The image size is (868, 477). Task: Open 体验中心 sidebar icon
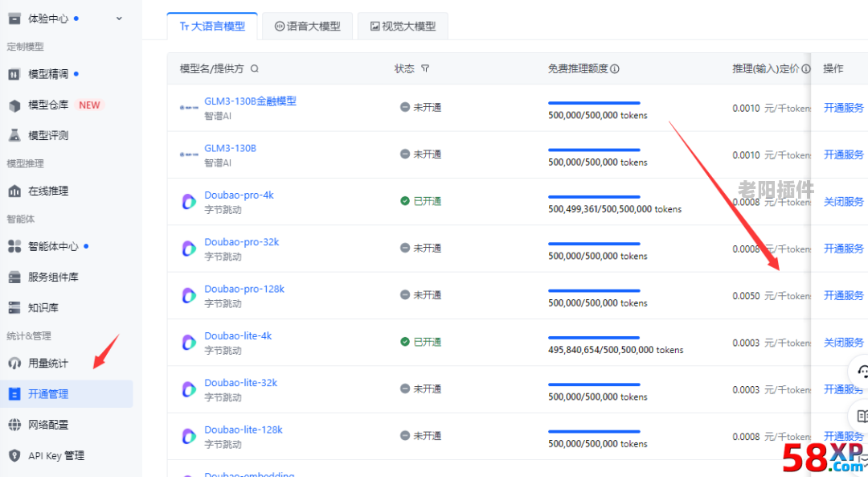(x=14, y=19)
